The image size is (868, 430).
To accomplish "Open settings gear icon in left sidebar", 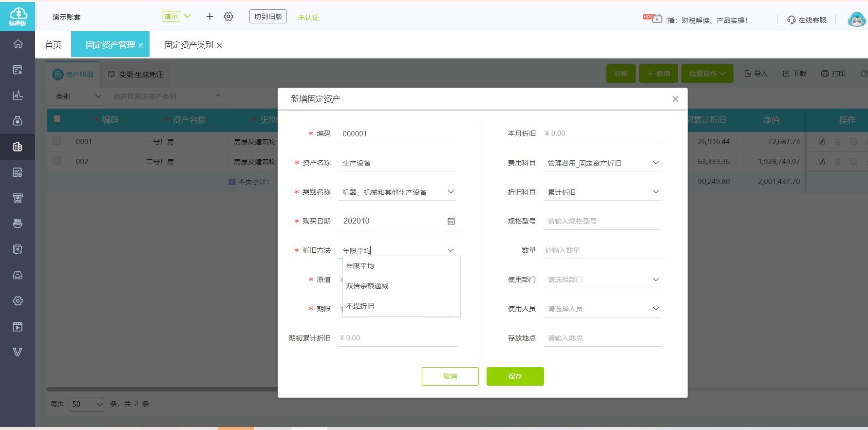I will click(18, 301).
